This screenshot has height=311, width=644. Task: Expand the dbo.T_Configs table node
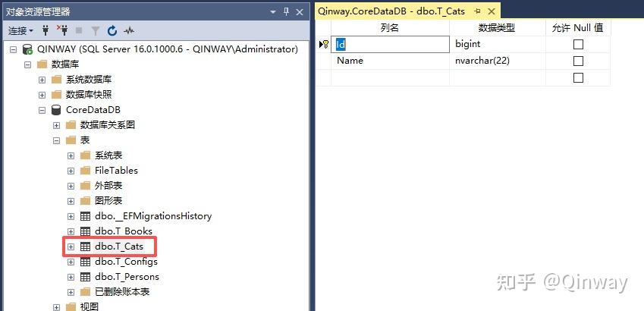point(71,262)
